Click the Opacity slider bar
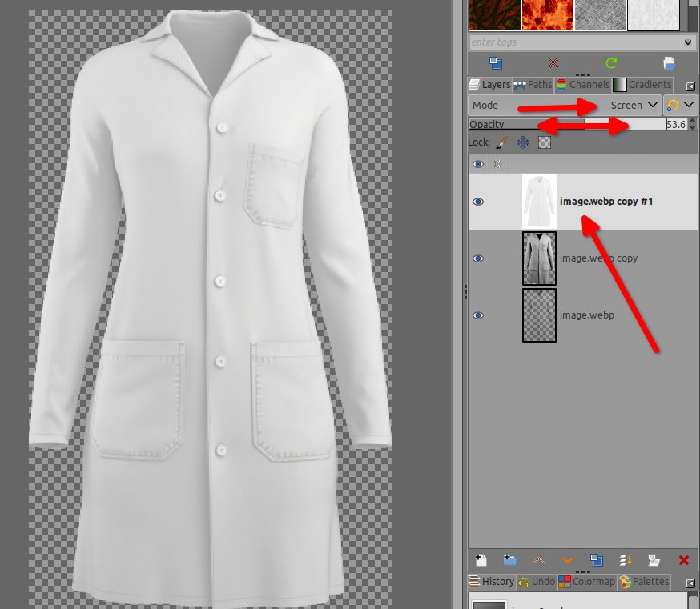Viewport: 700px width, 609px height. tap(578, 124)
